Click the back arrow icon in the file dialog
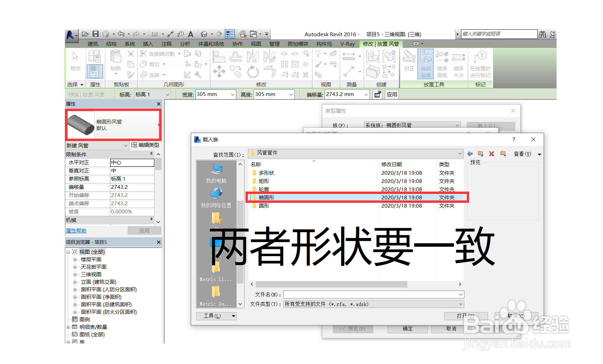603x364 pixels. click(469, 154)
